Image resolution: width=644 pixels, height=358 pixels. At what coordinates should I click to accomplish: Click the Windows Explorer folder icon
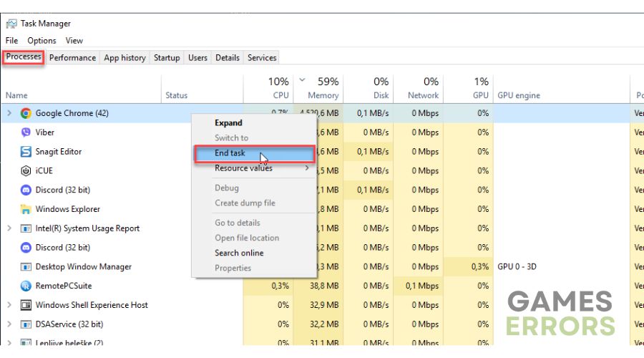pyautogui.click(x=26, y=209)
